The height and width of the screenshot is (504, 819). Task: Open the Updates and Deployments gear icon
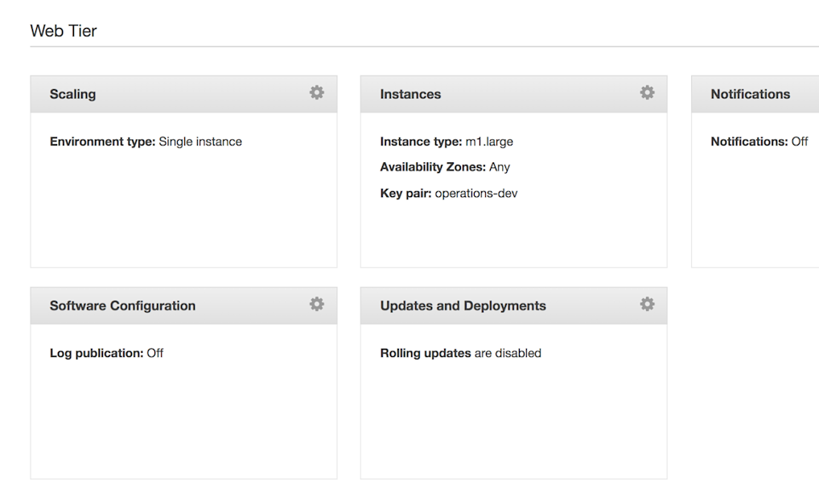(x=646, y=305)
